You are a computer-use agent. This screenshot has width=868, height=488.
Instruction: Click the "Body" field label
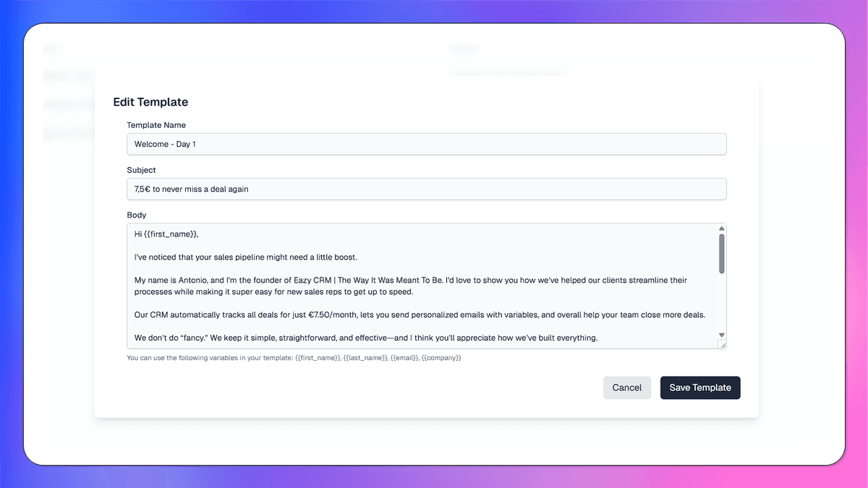tap(136, 215)
